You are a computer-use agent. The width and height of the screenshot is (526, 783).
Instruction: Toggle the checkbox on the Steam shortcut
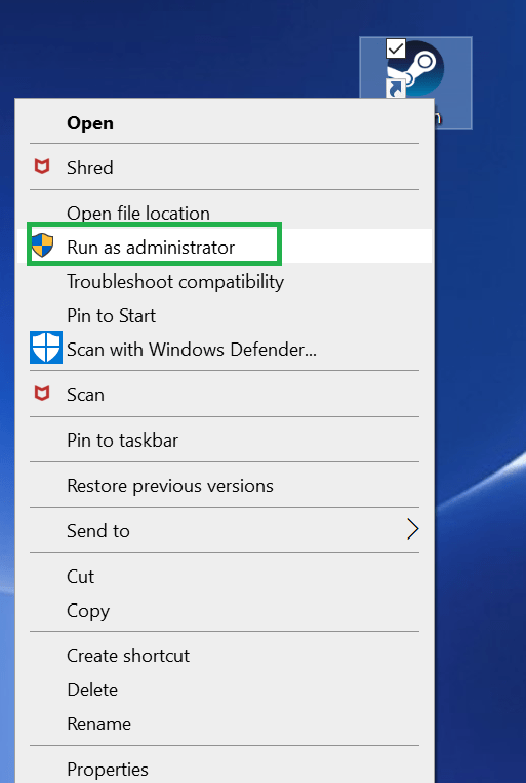[x=396, y=49]
